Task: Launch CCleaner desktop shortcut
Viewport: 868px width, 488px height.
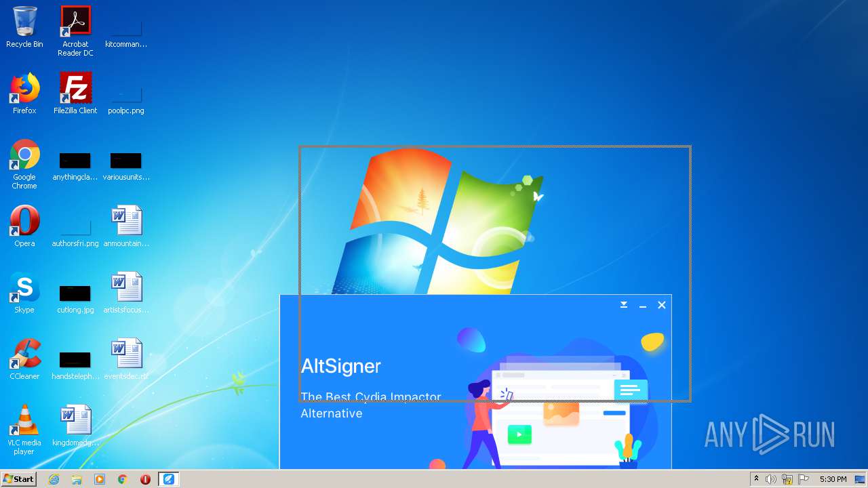Action: click(x=24, y=359)
